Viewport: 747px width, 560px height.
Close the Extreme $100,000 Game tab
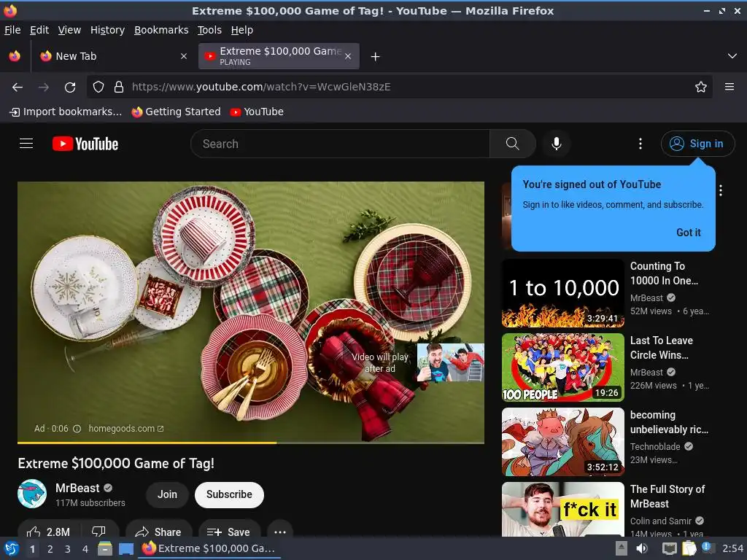pos(348,56)
